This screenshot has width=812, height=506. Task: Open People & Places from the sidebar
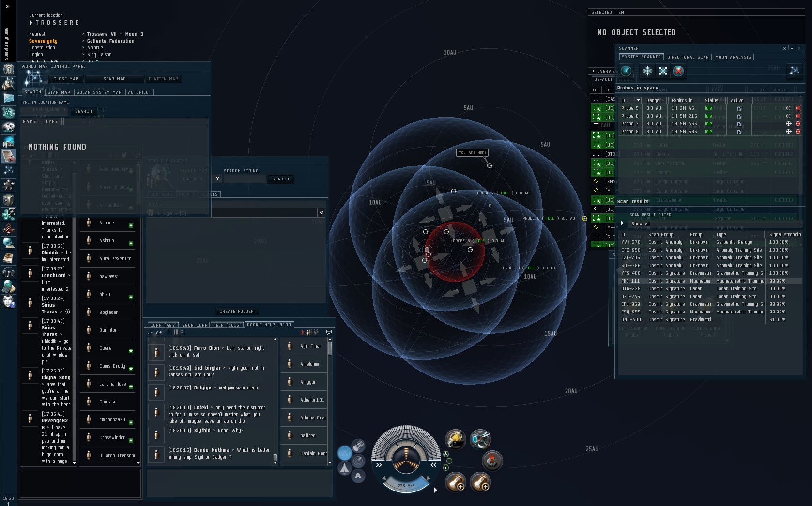pos(9,84)
